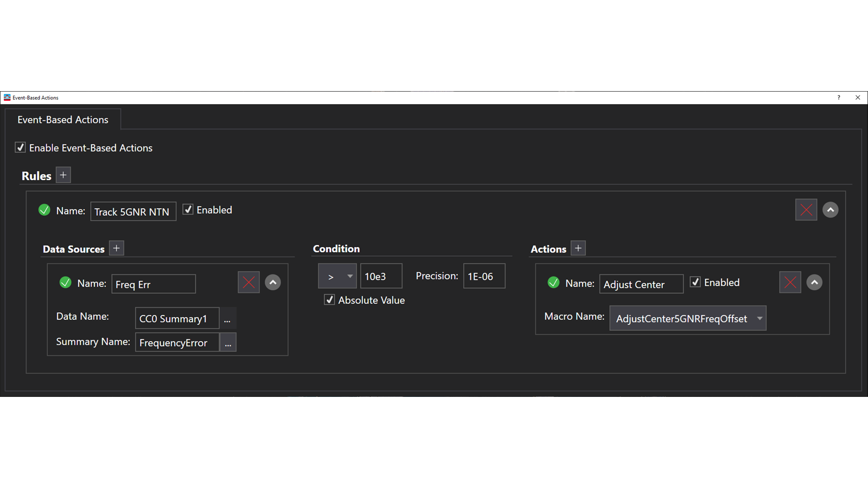The height and width of the screenshot is (488, 868).
Task: Open the Macro Name dropdown
Action: [759, 318]
